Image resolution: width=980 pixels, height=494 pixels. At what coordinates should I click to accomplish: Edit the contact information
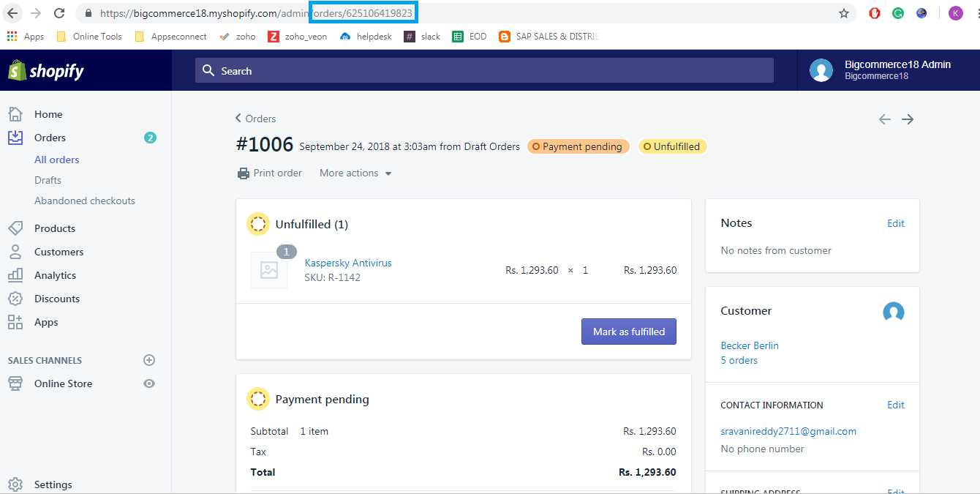click(x=896, y=405)
